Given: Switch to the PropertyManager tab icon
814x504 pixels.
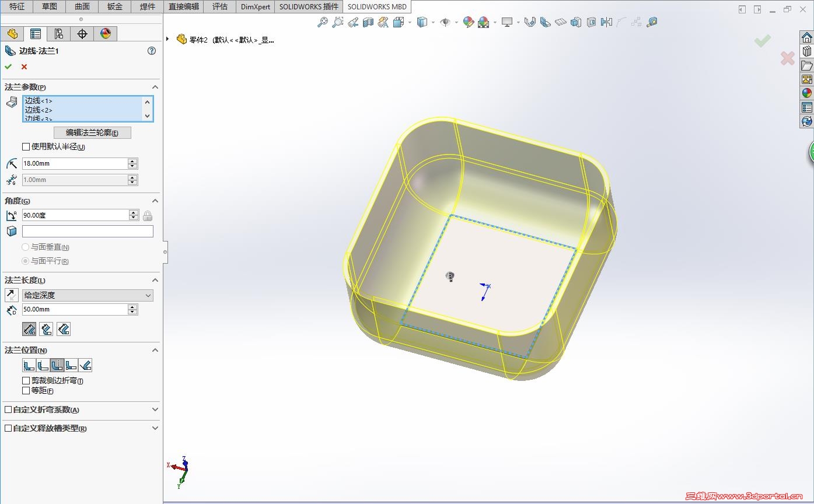Looking at the screenshot, I should point(36,34).
